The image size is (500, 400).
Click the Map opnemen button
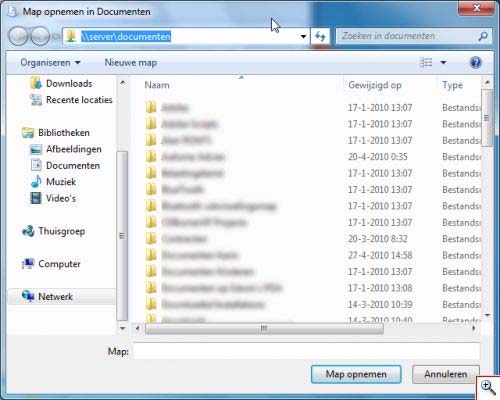356,374
